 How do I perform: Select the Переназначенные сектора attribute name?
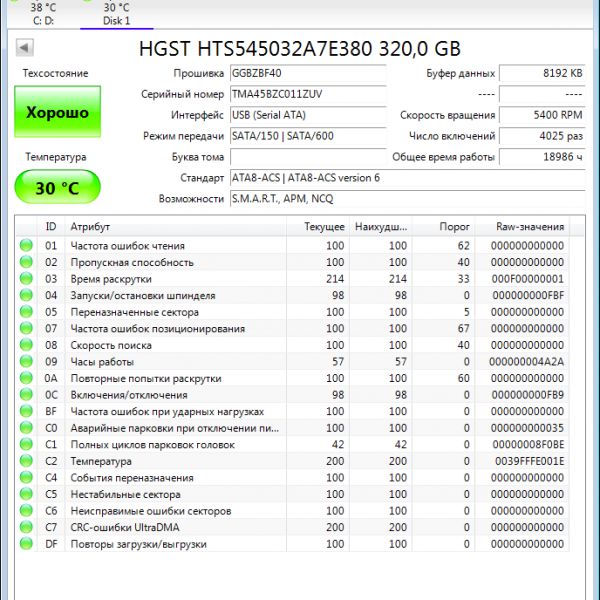pyautogui.click(x=134, y=312)
